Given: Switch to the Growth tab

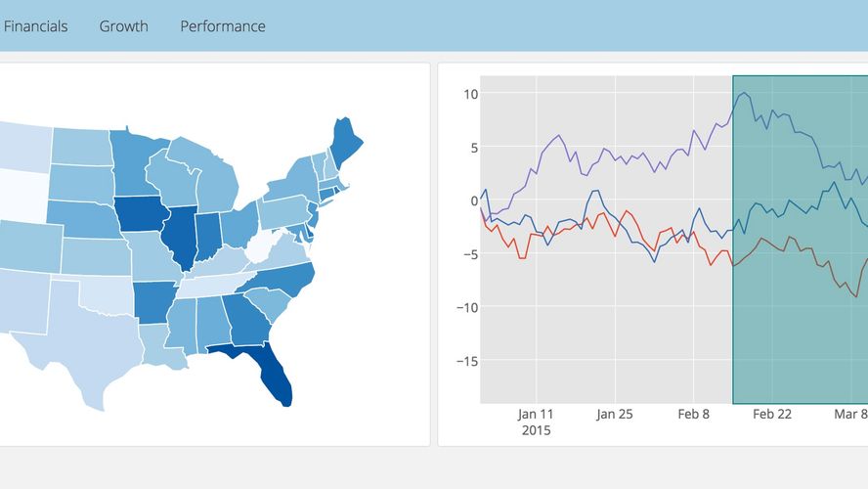Looking at the screenshot, I should click(124, 26).
